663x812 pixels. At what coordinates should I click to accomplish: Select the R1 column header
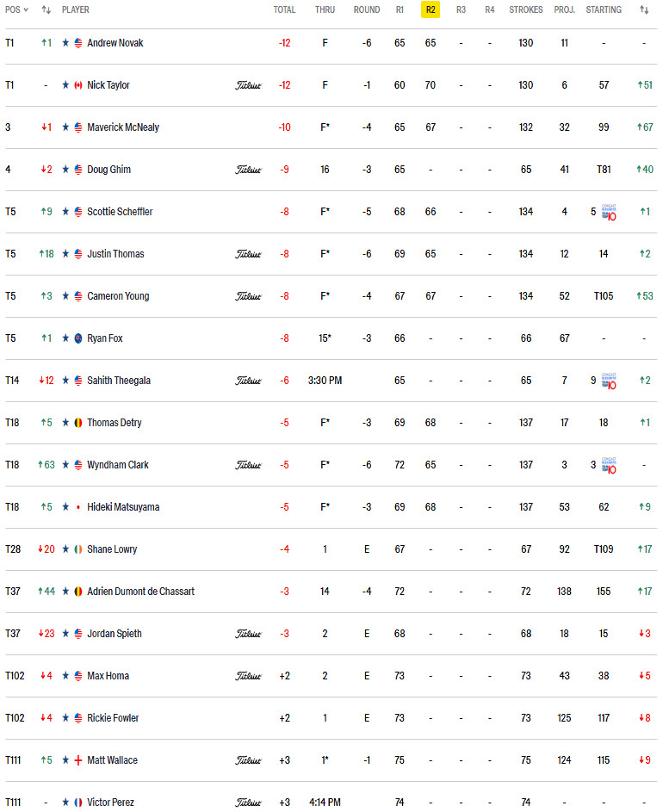coord(400,9)
